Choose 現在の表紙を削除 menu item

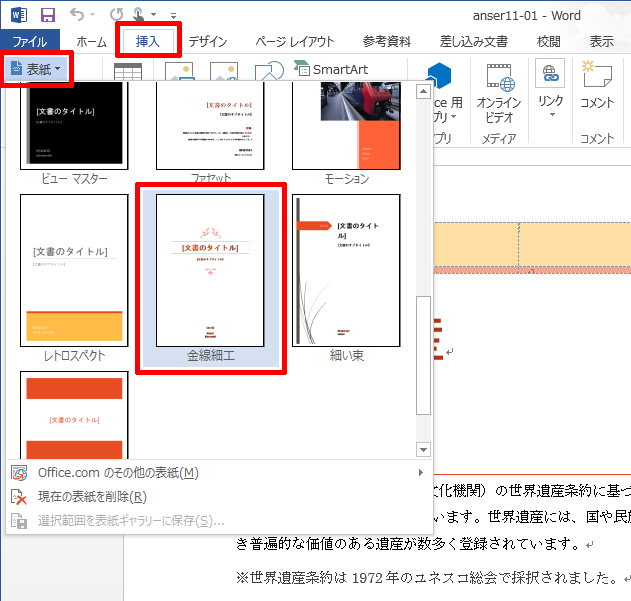pyautogui.click(x=218, y=497)
